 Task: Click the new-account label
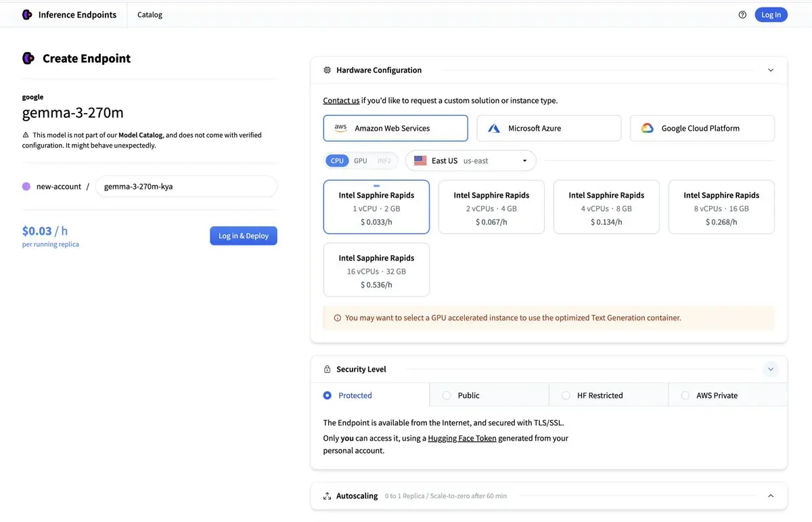(x=59, y=186)
